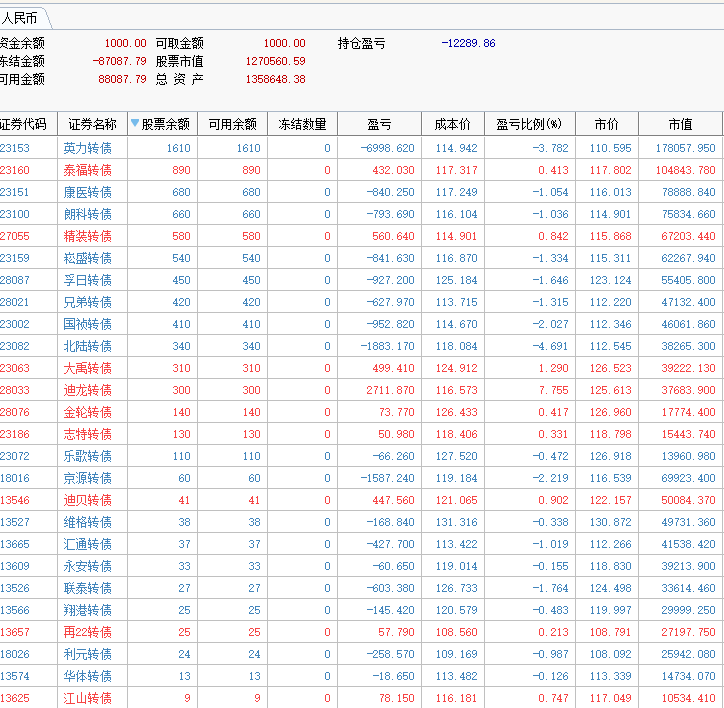
Task: Click the 冻结数量 column header
Action: [x=302, y=124]
